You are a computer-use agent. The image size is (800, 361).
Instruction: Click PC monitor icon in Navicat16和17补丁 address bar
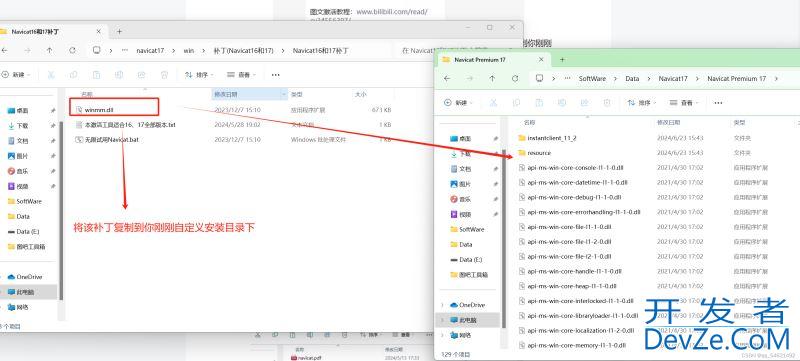96,50
